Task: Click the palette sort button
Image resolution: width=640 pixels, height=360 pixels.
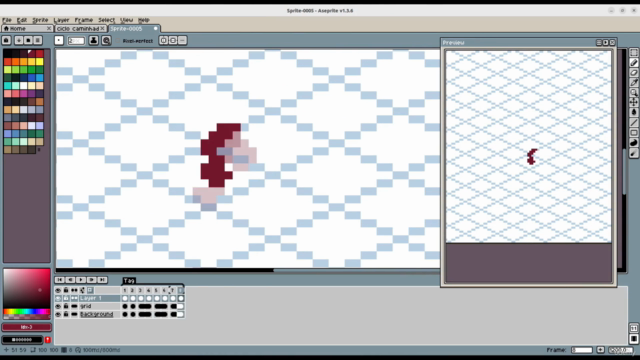Action: (x=19, y=40)
